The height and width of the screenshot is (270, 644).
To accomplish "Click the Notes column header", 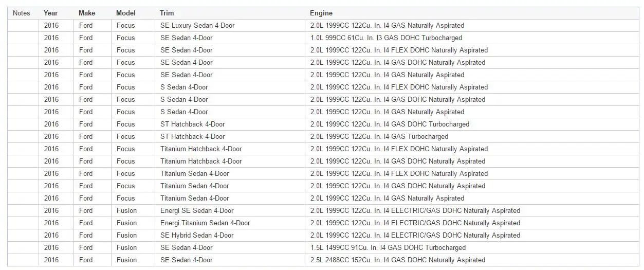I will [22, 13].
